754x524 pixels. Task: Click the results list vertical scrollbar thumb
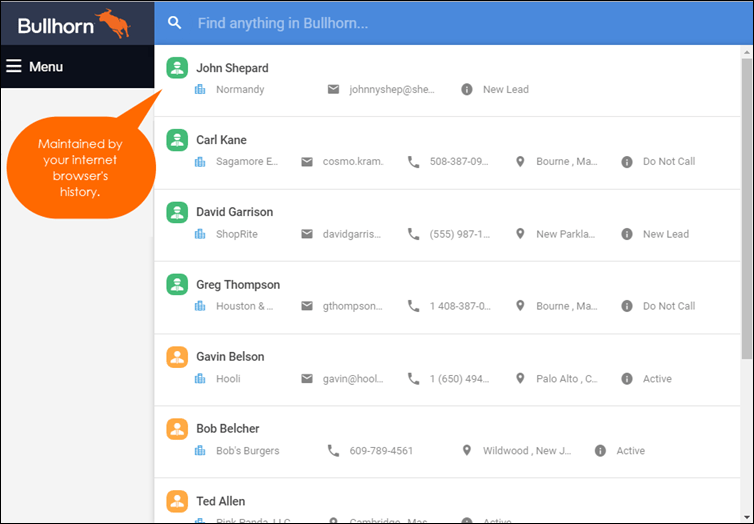746,209
